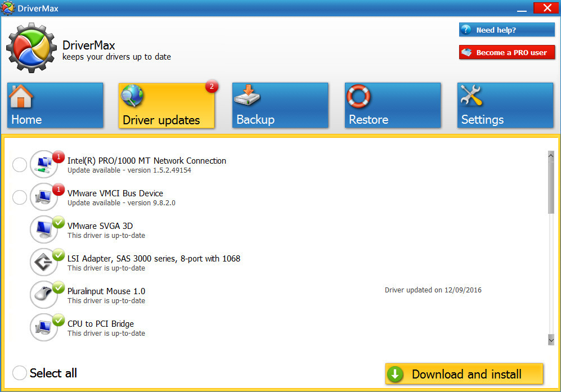Click the Need help? button
The image size is (561, 392).
click(506, 30)
